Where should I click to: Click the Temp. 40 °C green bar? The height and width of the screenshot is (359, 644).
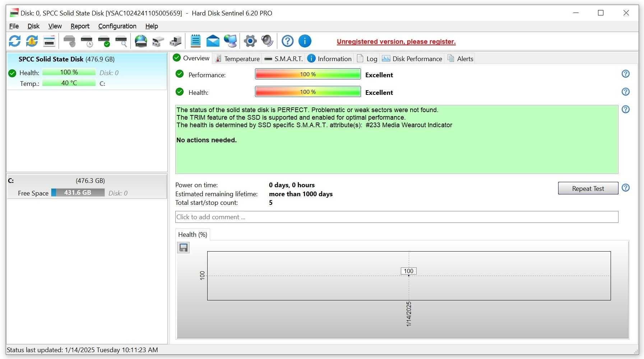coord(69,83)
